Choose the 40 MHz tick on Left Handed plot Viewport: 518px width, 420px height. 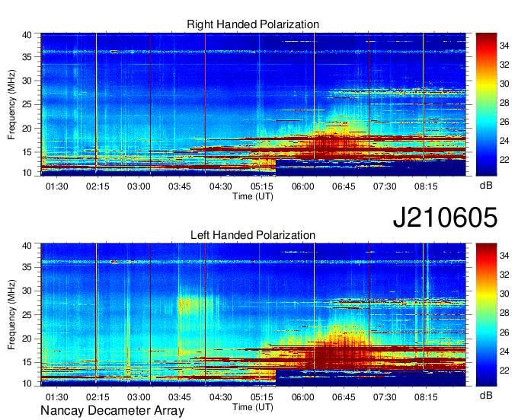coord(27,245)
